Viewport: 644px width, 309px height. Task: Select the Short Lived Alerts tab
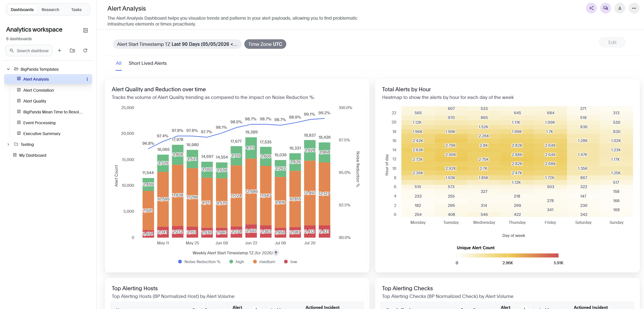point(147,63)
